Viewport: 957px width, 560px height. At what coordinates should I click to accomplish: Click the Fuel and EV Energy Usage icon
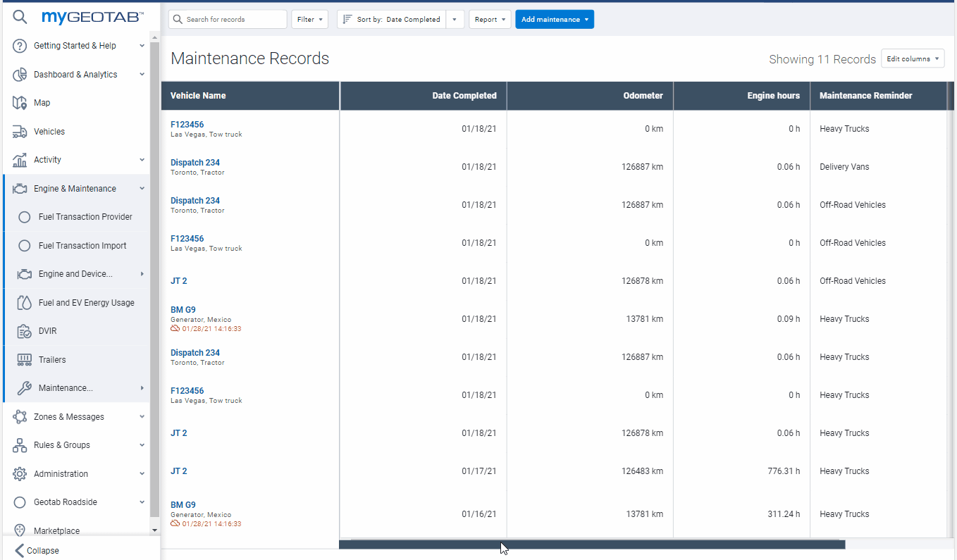tap(25, 303)
